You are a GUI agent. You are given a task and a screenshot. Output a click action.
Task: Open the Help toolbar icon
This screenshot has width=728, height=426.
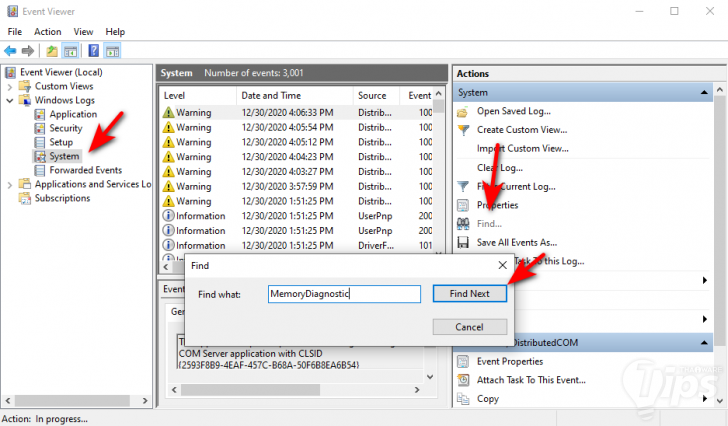93,51
